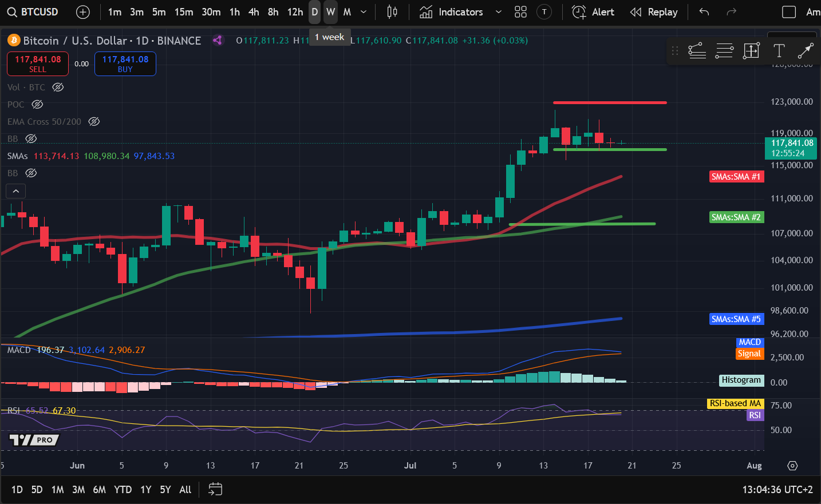Image resolution: width=821 pixels, height=504 pixels.
Task: Set range to 6M
Action: coord(99,490)
